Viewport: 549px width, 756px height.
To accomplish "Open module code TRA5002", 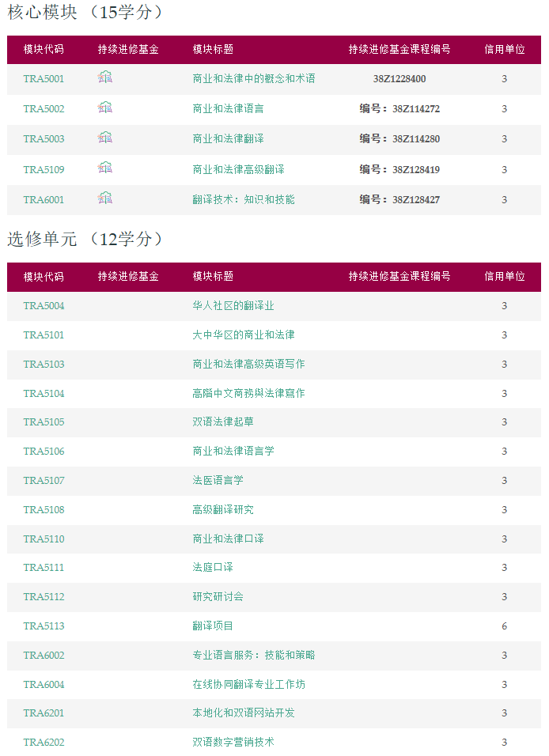I will 44,109.
